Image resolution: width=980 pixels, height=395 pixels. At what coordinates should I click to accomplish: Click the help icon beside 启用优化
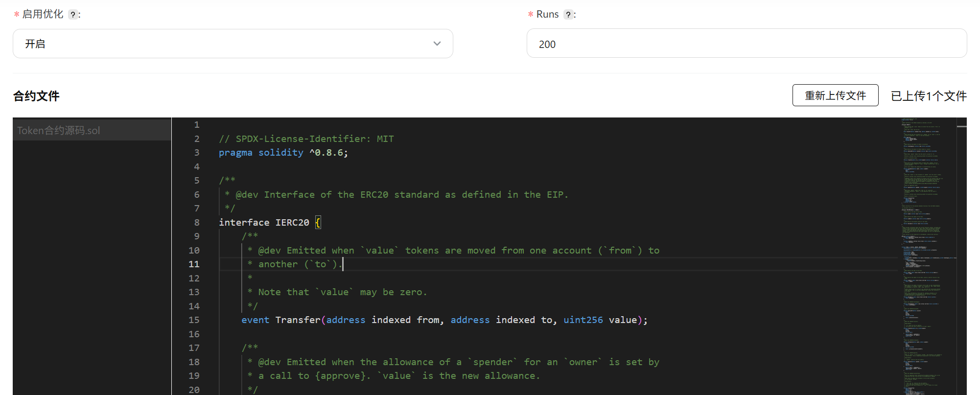[72, 15]
